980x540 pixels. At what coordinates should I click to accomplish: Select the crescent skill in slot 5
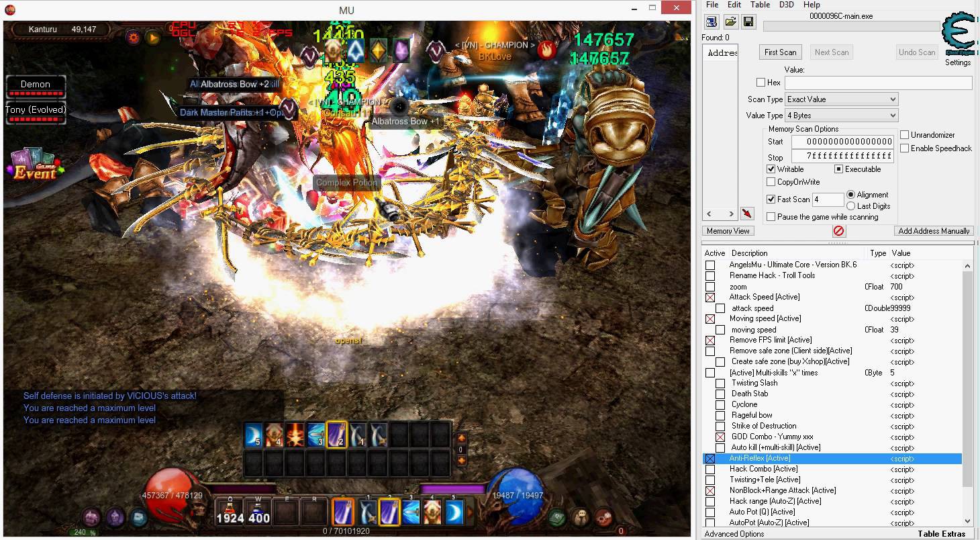click(455, 512)
